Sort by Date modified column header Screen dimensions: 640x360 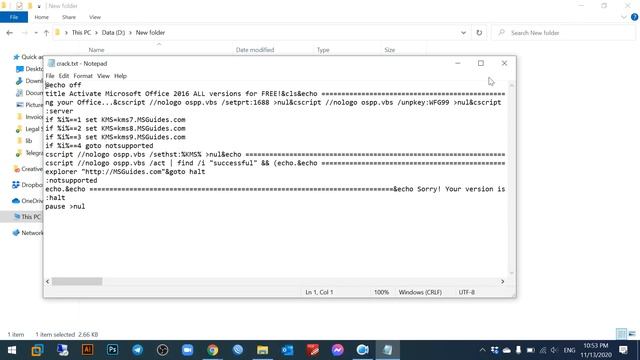click(255, 50)
